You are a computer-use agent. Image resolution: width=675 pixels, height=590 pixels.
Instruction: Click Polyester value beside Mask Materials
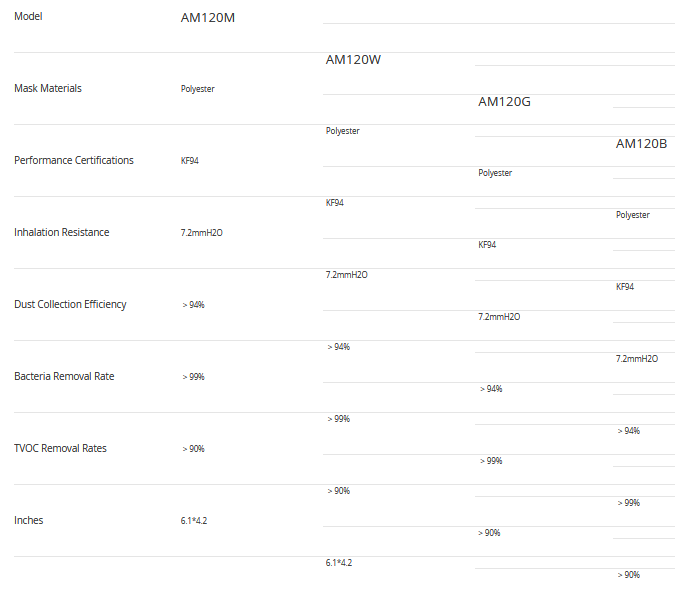point(198,89)
